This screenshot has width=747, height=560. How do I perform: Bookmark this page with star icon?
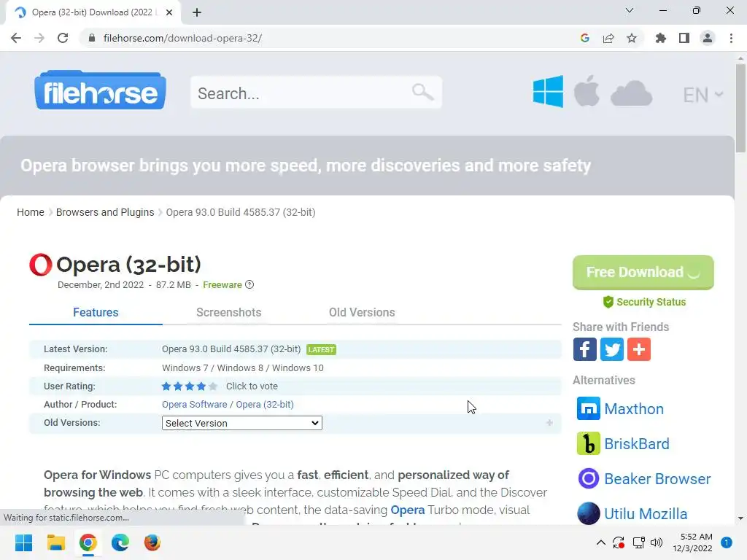(632, 38)
